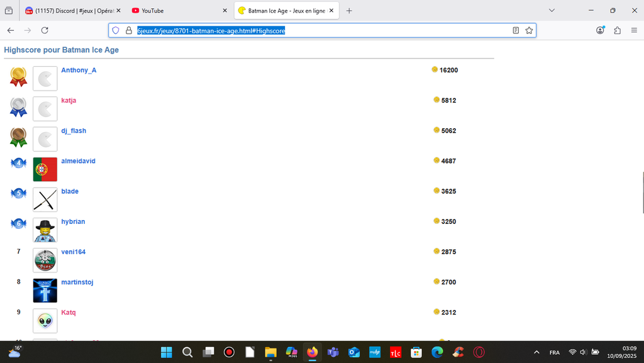Screen dimensions: 644x363
Task: Switch to the YouTube tab
Action: pyautogui.click(x=152, y=11)
